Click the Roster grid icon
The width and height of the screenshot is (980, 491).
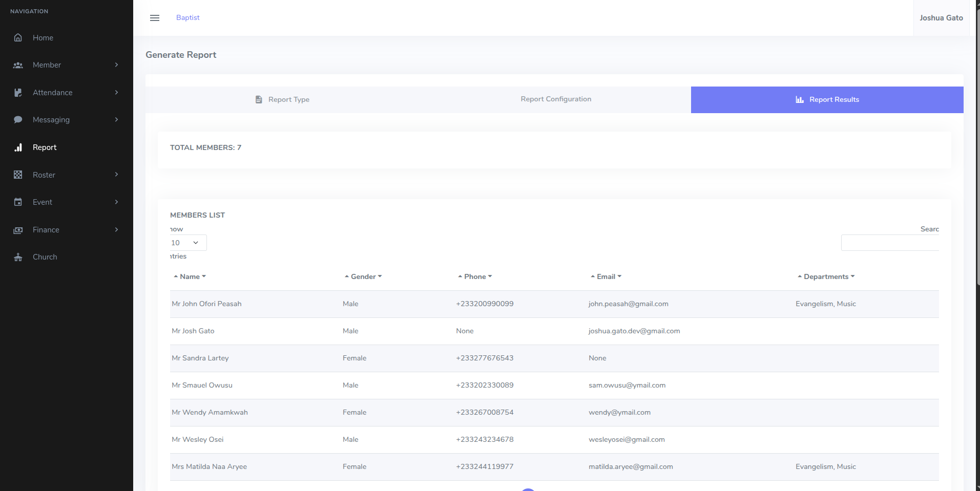point(18,175)
